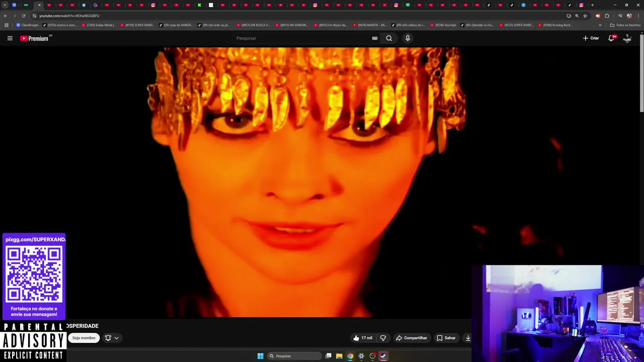The image size is (644, 362).
Task: Switch to the green-arrows icon tab
Action: pyautogui.click(x=26, y=5)
